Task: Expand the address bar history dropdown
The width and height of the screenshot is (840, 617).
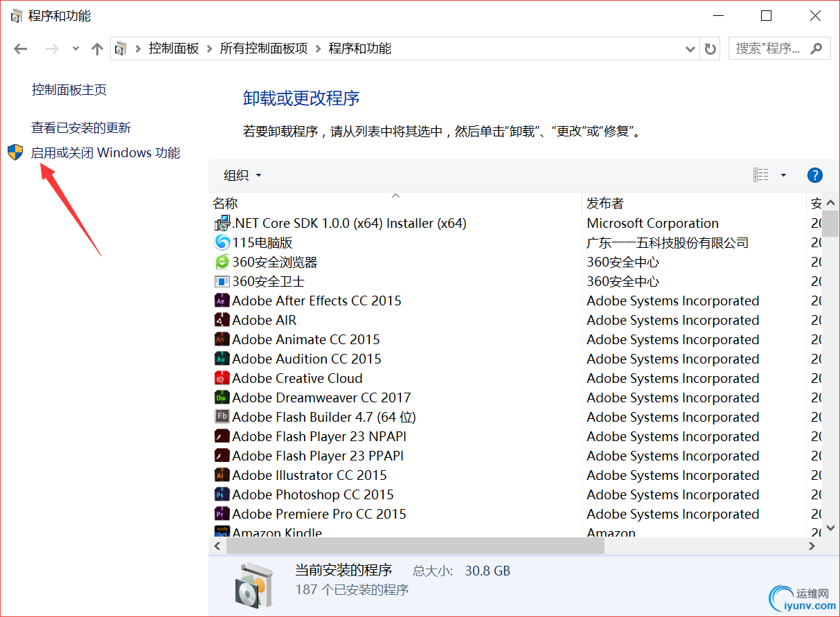Action: [690, 48]
